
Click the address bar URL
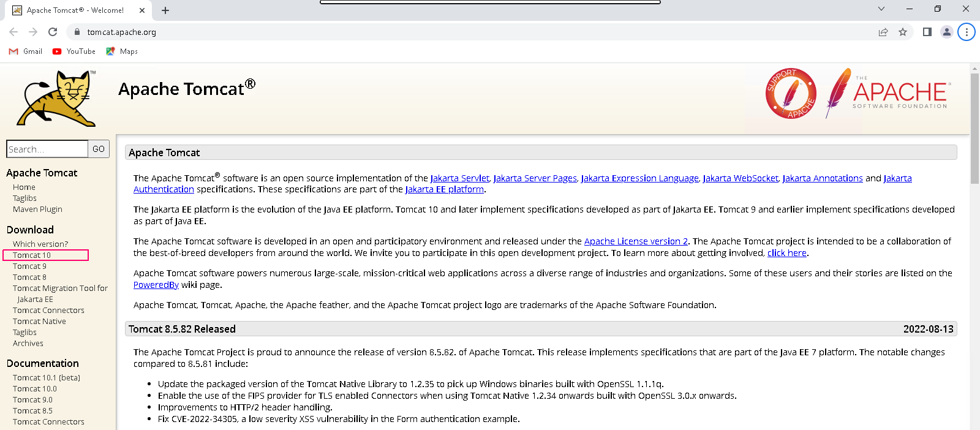(x=121, y=32)
